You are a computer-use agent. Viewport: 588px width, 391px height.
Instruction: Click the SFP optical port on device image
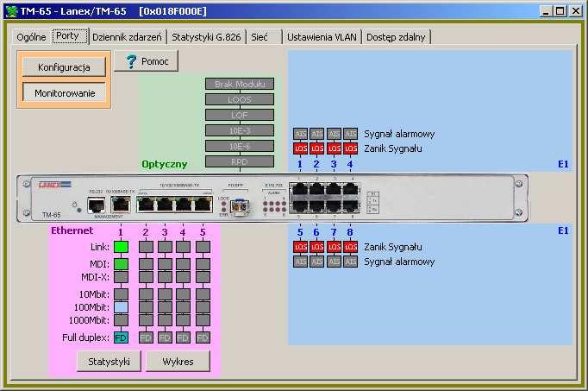pyautogui.click(x=239, y=205)
